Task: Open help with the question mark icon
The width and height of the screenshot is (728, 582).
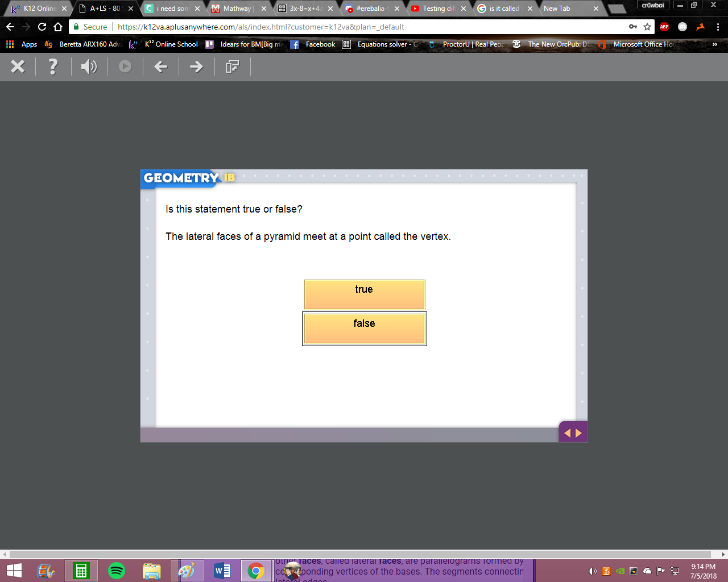Action: [53, 66]
